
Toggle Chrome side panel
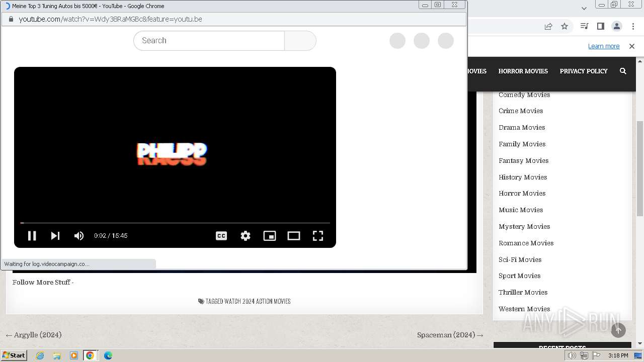[600, 26]
